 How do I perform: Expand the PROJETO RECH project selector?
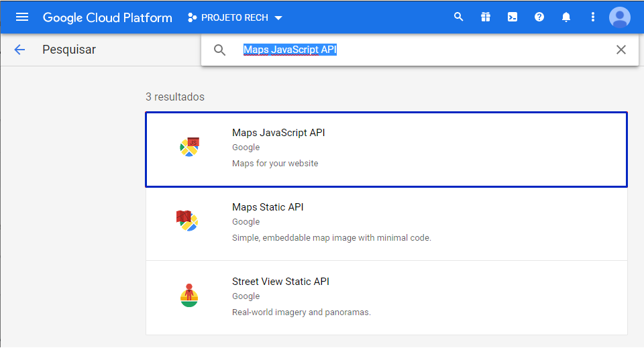235,17
